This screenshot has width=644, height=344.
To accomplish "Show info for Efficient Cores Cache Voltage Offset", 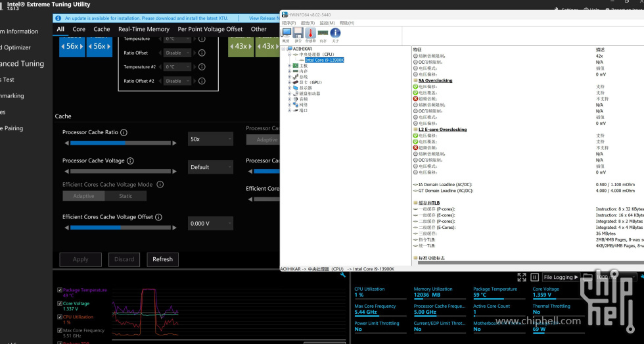I will (x=158, y=217).
